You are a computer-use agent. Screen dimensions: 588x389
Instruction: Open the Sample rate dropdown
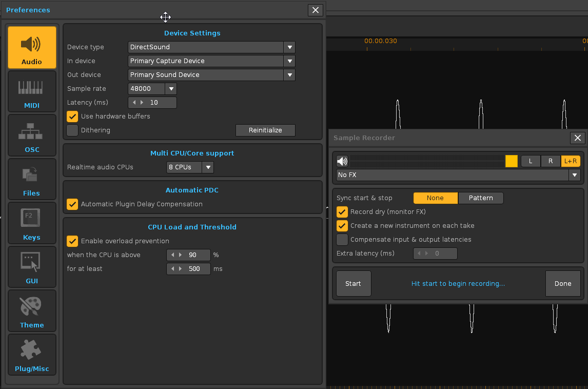[x=170, y=88]
